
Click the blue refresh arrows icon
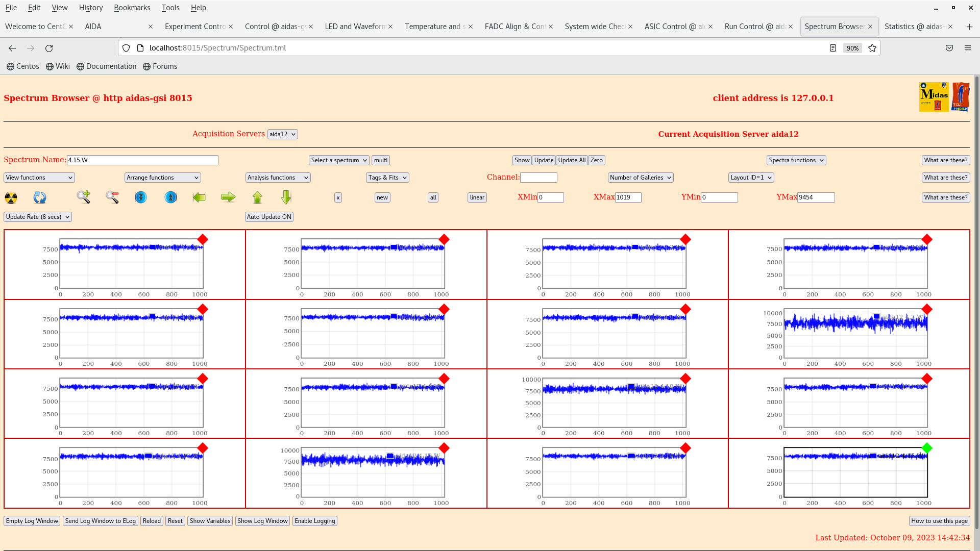pyautogui.click(x=40, y=197)
